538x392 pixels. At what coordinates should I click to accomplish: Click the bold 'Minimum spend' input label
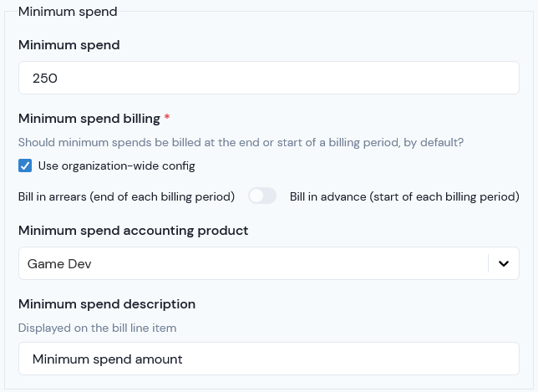(x=69, y=45)
